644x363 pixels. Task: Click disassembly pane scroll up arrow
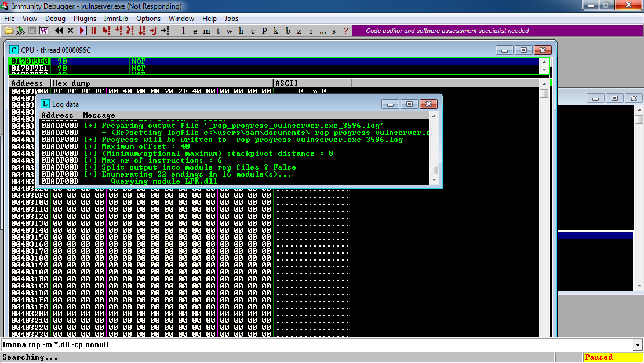click(x=544, y=63)
